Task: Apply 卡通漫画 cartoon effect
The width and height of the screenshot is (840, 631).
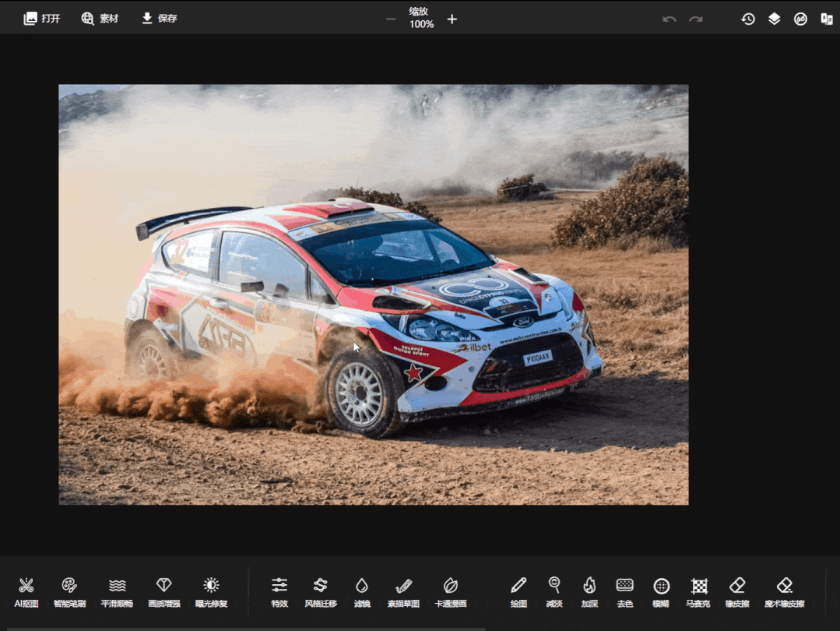Action: click(451, 592)
